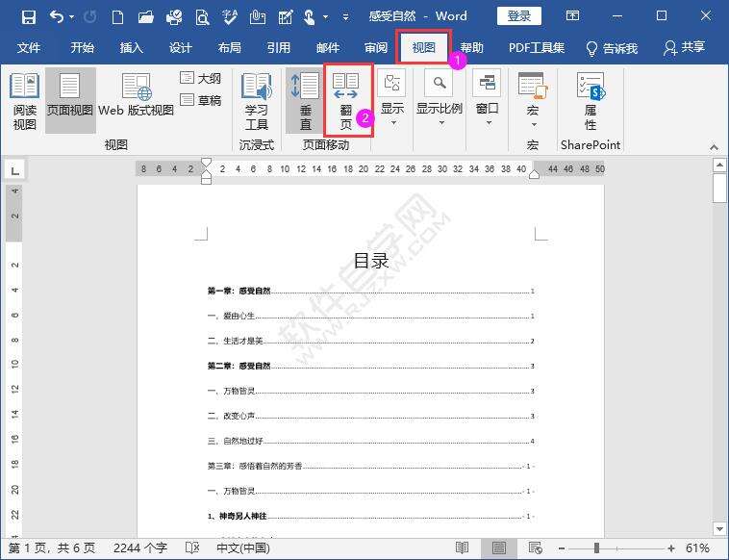Open the touch mode dropdown arrow
This screenshot has width=729, height=560.
(x=325, y=17)
